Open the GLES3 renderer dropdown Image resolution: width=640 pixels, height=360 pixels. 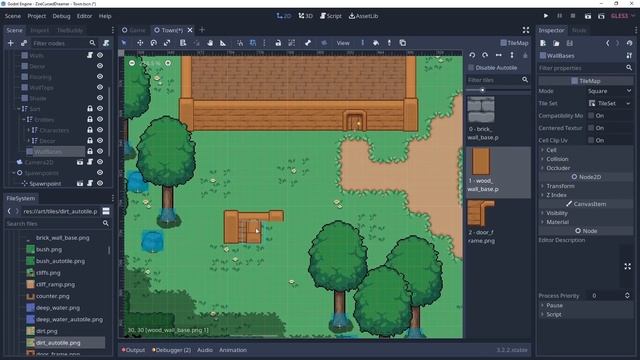coord(623,16)
